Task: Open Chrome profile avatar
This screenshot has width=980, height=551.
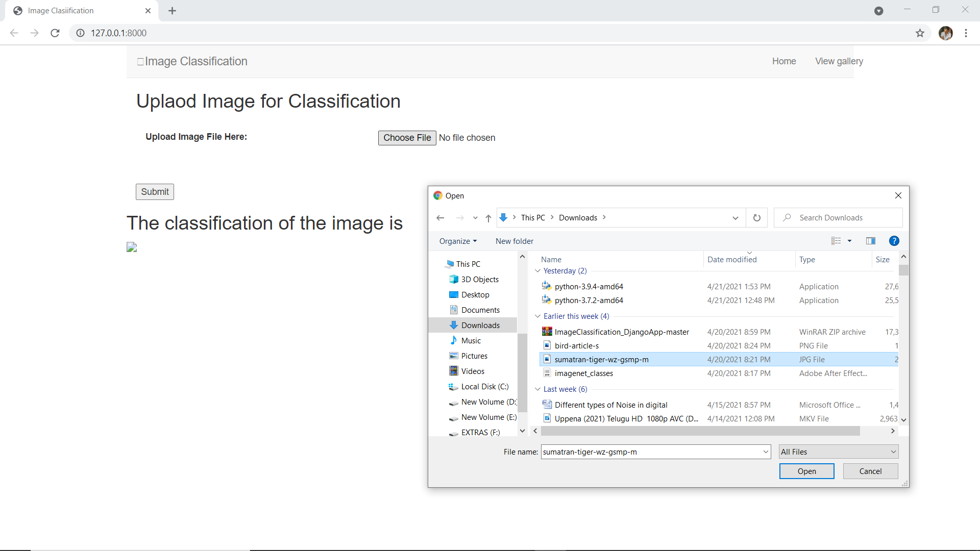Action: click(x=945, y=33)
